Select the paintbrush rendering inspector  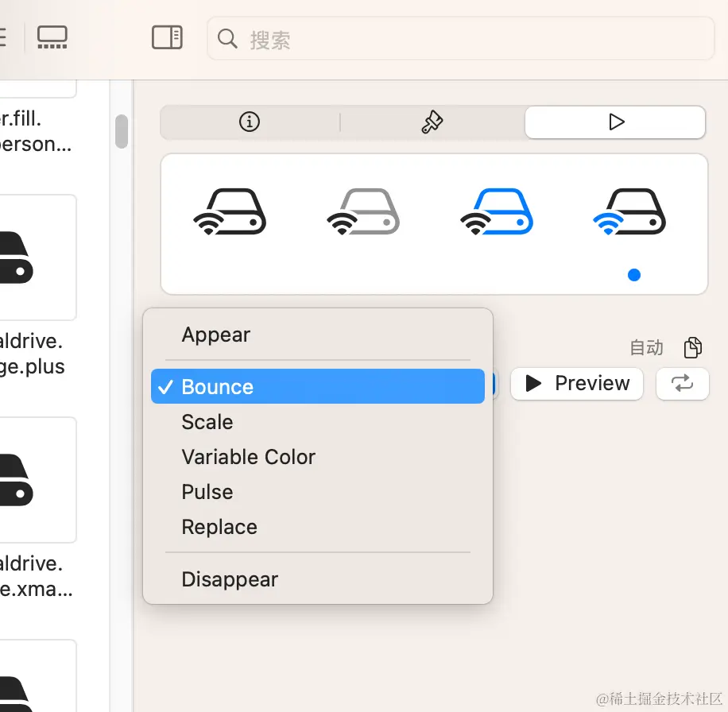point(432,122)
